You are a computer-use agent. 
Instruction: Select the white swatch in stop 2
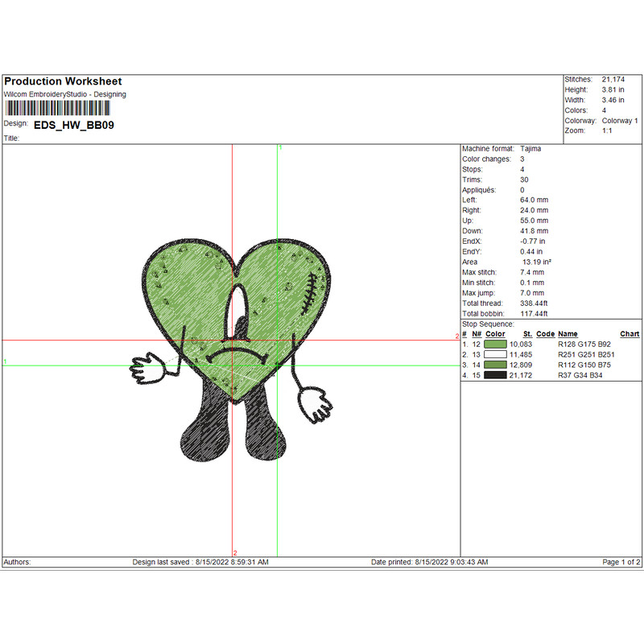point(495,354)
